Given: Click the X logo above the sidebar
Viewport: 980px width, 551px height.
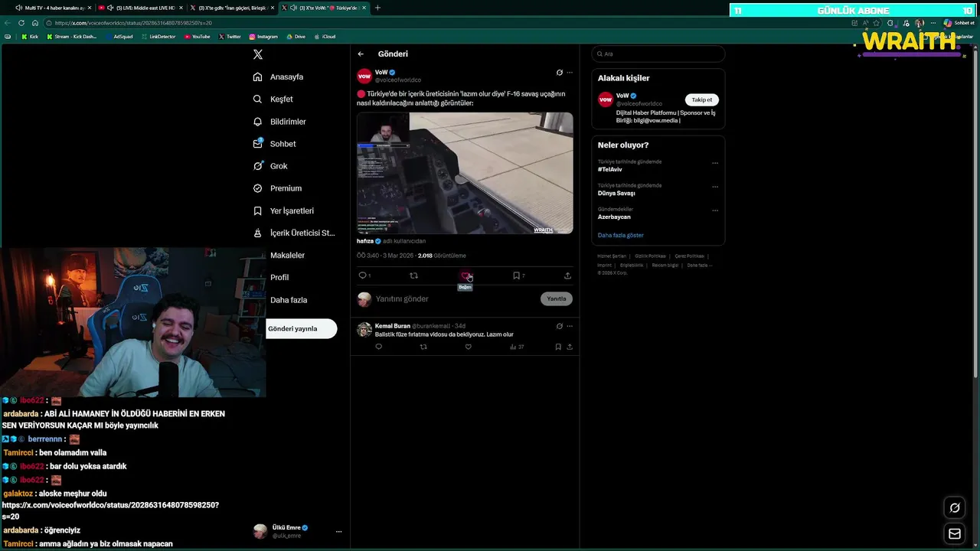Looking at the screenshot, I should coord(258,54).
